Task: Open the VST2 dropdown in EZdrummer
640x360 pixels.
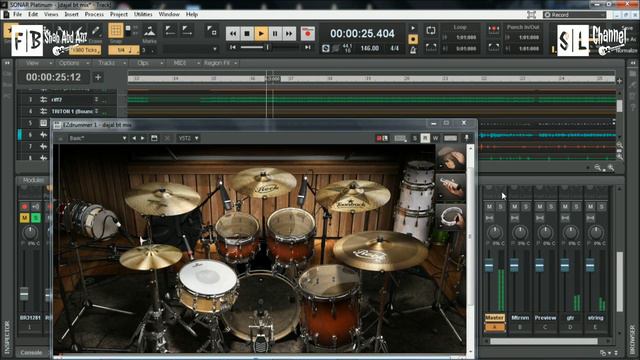Action: pyautogui.click(x=188, y=138)
